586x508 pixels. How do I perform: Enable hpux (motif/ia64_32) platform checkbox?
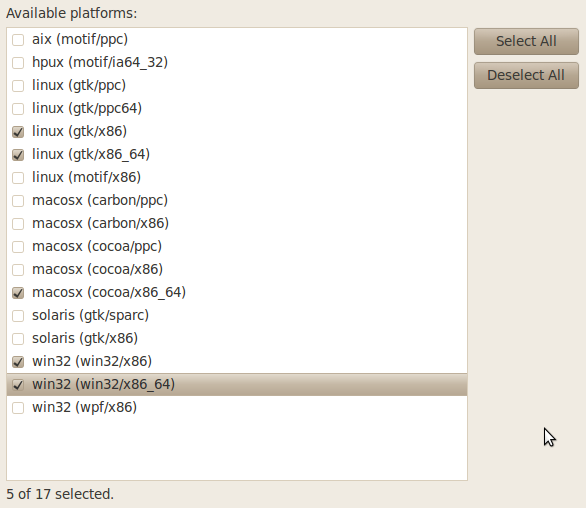pyautogui.click(x=18, y=63)
